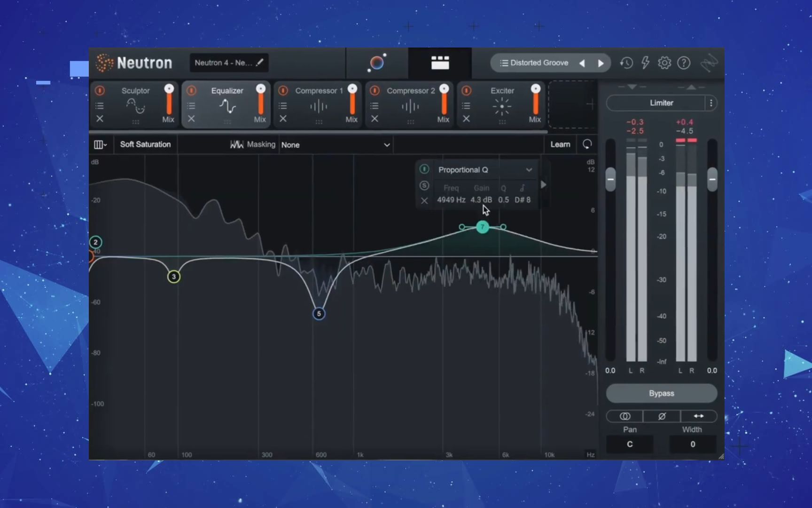
Task: Select the Exciter module tab
Action: [x=500, y=104]
